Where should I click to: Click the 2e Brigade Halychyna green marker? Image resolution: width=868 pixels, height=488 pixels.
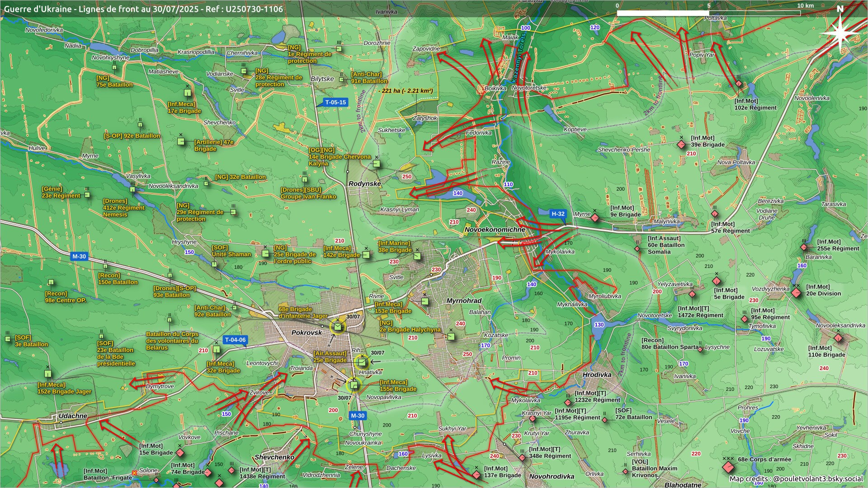click(451, 337)
